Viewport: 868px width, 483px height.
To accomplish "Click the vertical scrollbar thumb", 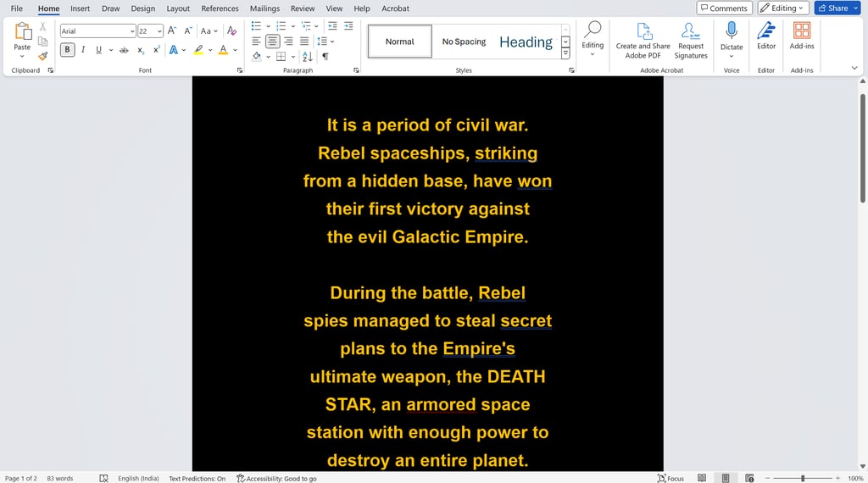I will tap(862, 148).
